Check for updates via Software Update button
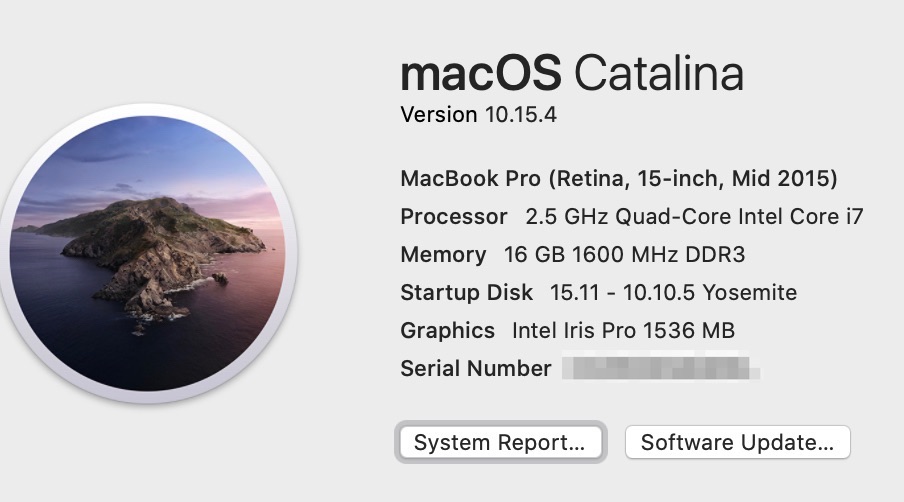The width and height of the screenshot is (904, 502). click(737, 443)
